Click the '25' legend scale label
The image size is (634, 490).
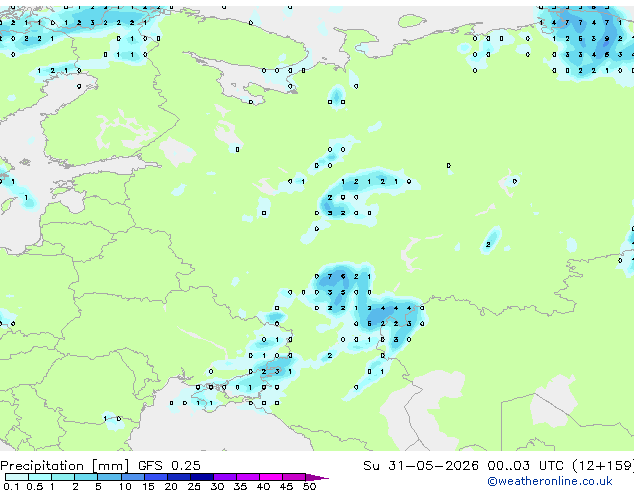pos(194,486)
